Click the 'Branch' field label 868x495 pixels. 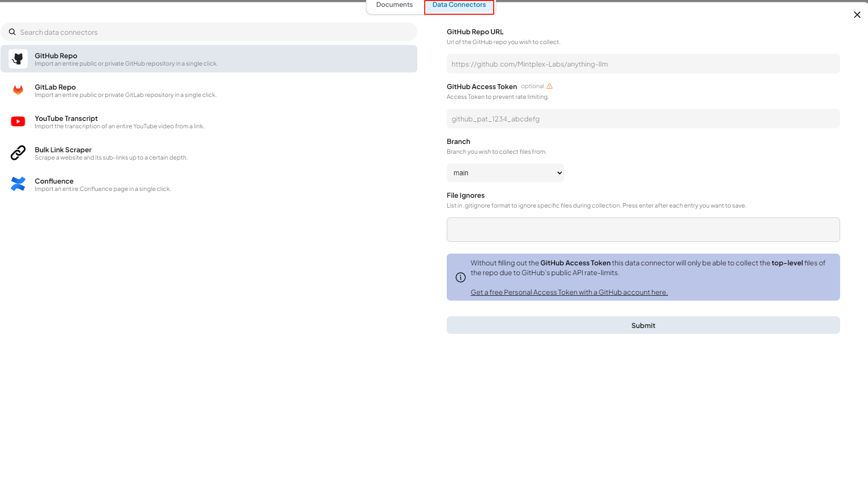(458, 141)
